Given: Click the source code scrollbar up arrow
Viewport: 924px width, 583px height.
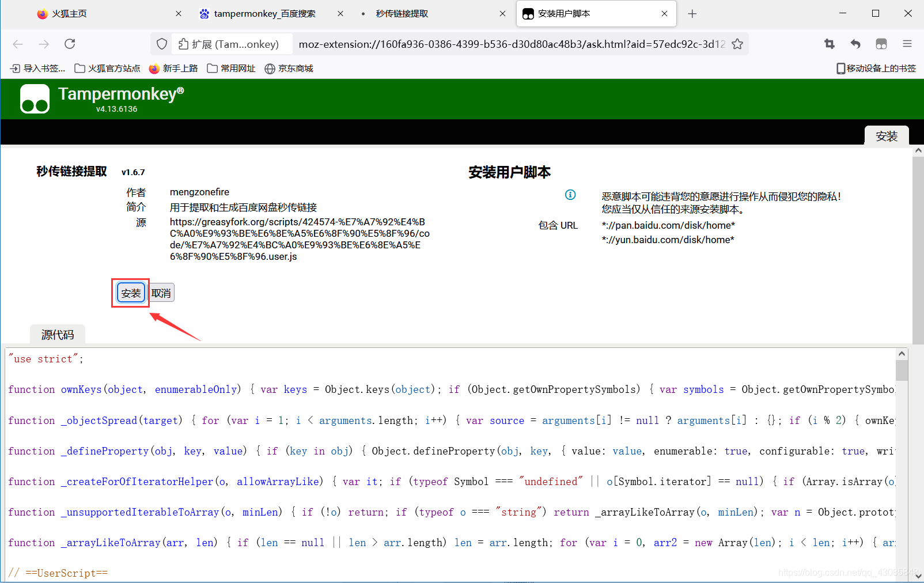Looking at the screenshot, I should (902, 354).
